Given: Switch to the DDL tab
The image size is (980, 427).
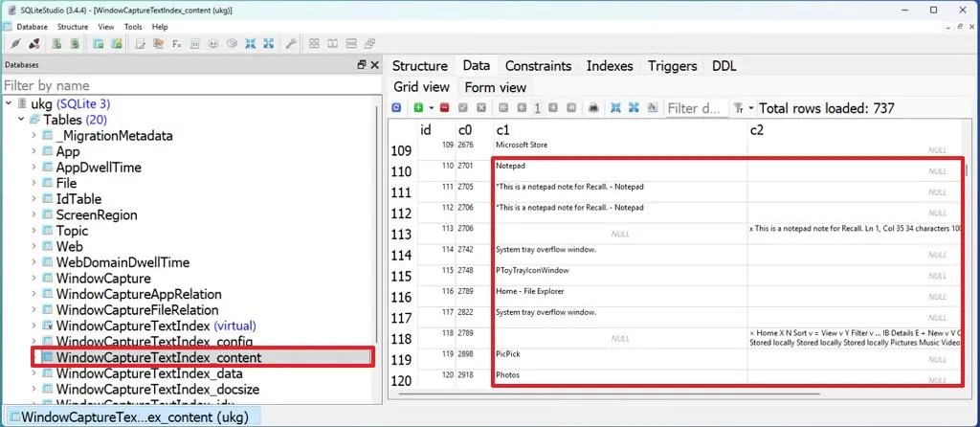Looking at the screenshot, I should 724,66.
